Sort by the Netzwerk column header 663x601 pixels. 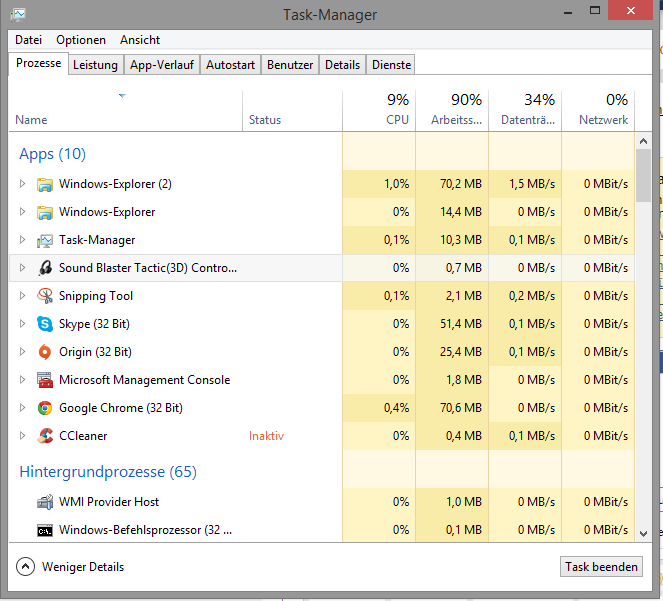[598, 111]
